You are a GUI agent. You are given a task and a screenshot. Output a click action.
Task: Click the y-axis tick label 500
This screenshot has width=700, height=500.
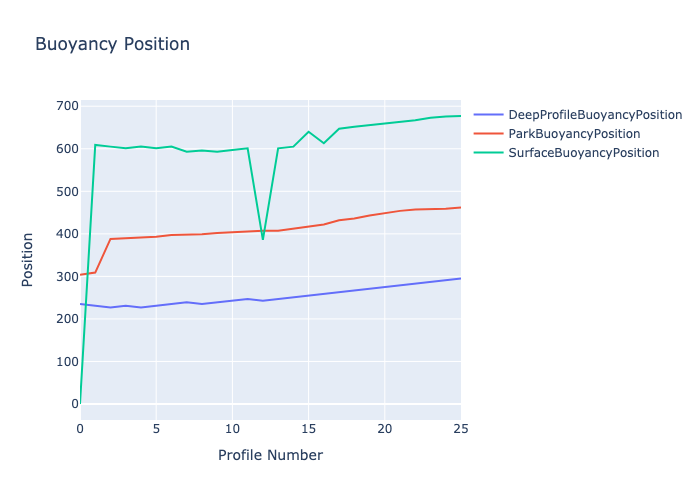point(68,191)
